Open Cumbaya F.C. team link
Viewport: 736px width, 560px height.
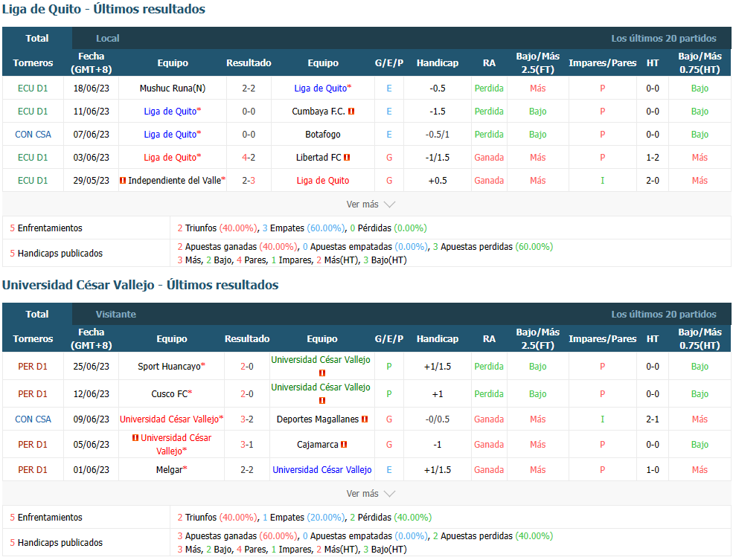[319, 111]
